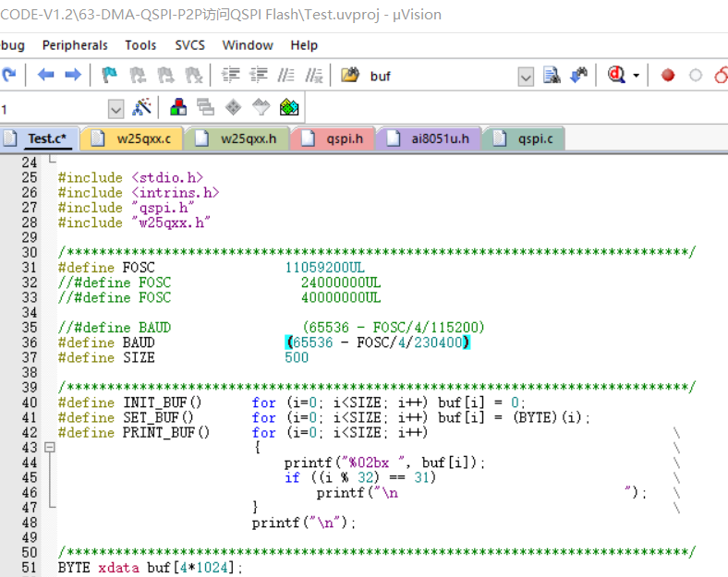Click 230400 baud value on line 36
Screen dimensions: 728x577
[x=438, y=343]
